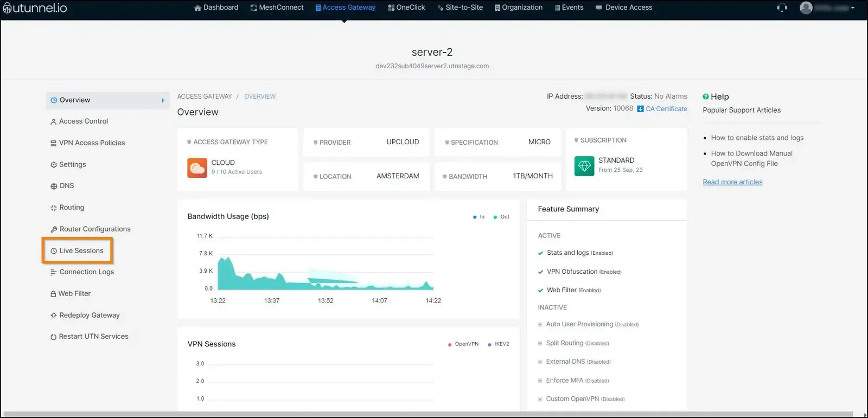
Task: Toggle the In series in bandwidth legend
Action: pyautogui.click(x=479, y=217)
